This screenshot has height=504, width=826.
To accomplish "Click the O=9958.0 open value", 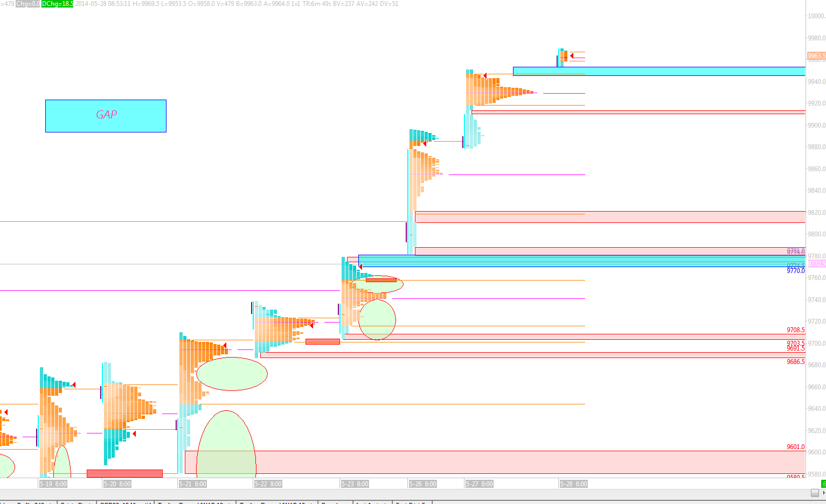I will click(x=202, y=4).
